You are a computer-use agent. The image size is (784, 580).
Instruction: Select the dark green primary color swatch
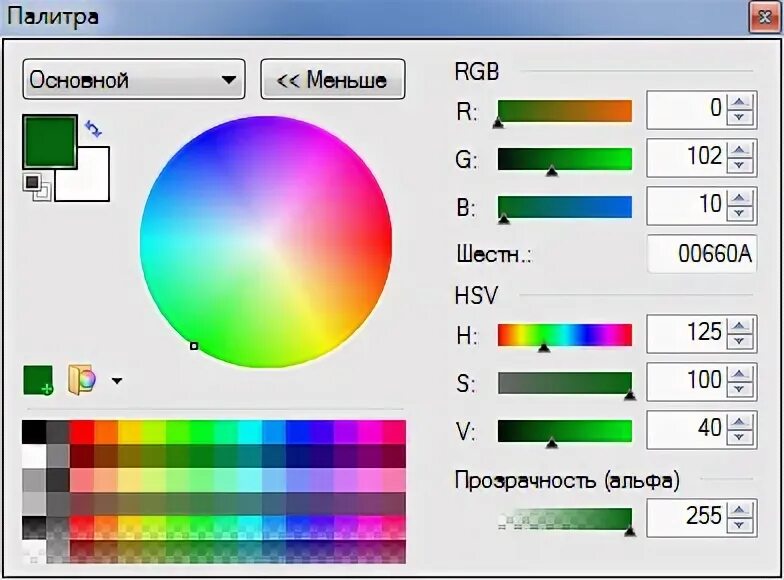click(x=50, y=142)
